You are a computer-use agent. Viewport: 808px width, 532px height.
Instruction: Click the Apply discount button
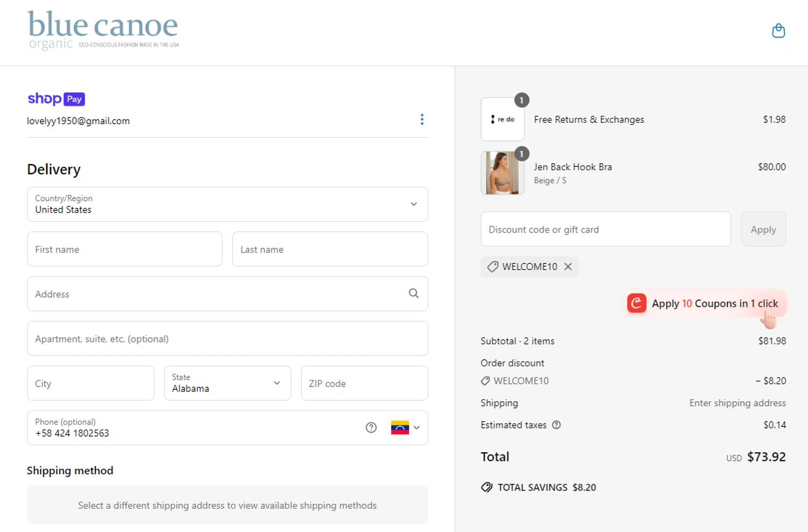pyautogui.click(x=763, y=229)
